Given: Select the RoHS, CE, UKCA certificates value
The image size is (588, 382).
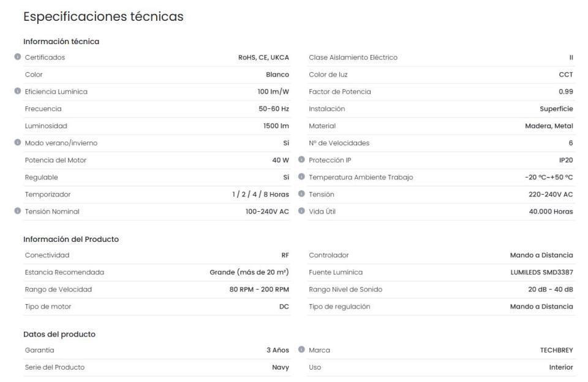Looking at the screenshot, I should tap(263, 58).
